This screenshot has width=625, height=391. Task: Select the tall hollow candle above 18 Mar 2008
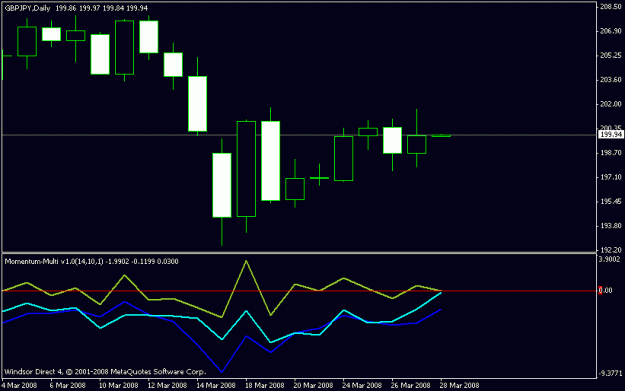point(246,169)
